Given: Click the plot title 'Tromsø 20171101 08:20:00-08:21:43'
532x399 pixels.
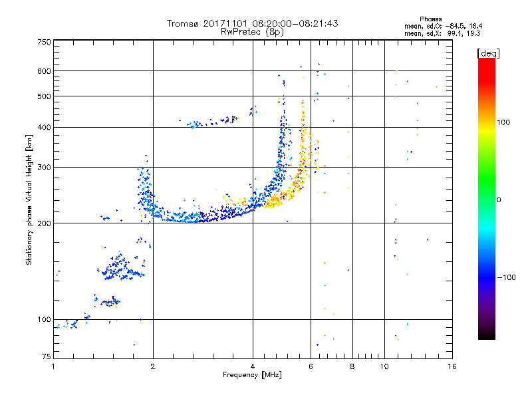Looking at the screenshot, I should 252,23.
